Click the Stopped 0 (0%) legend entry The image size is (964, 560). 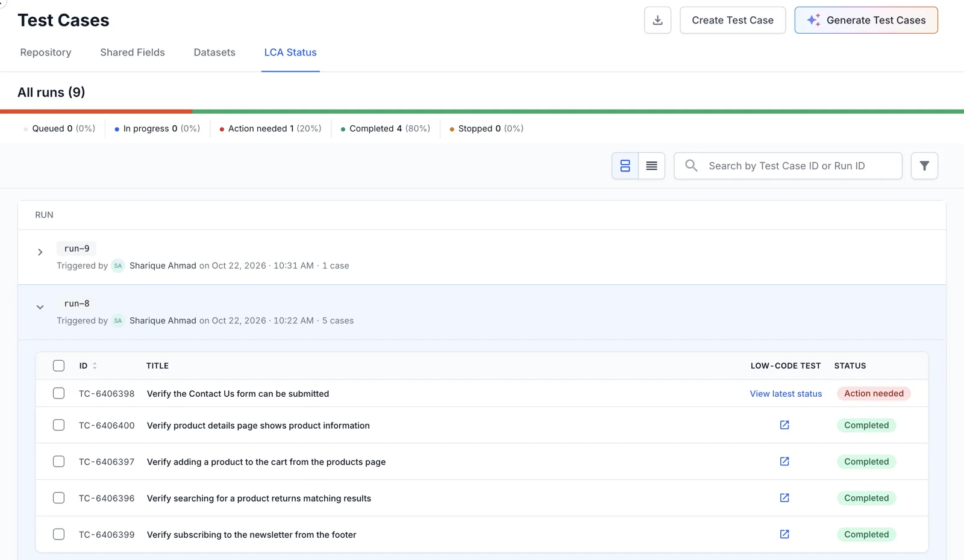click(486, 128)
